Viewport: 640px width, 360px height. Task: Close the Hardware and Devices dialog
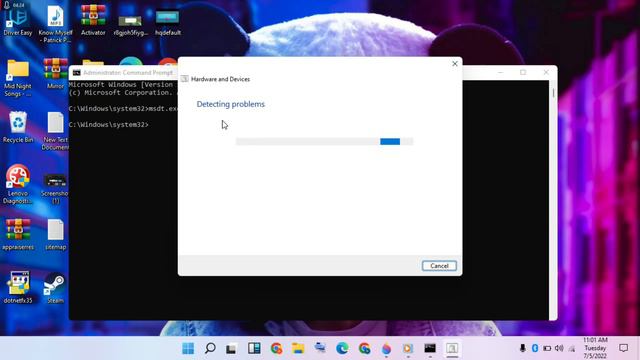pyautogui.click(x=455, y=64)
